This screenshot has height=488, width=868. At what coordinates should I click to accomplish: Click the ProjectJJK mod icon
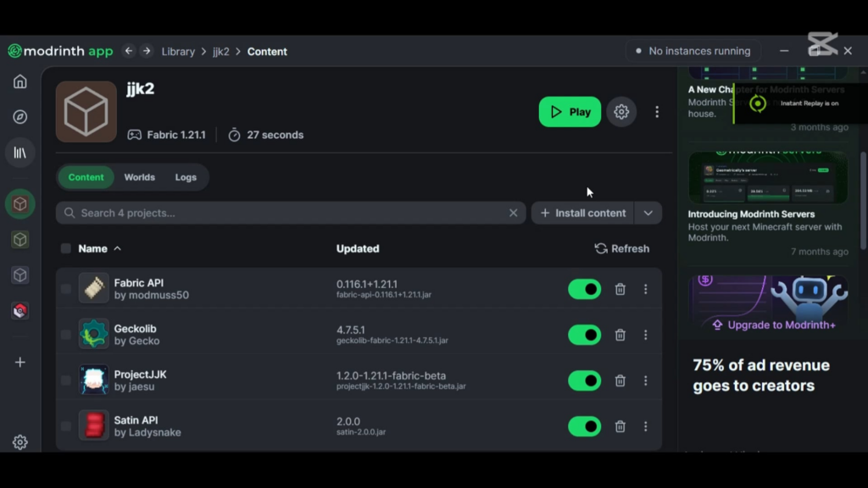pyautogui.click(x=93, y=380)
